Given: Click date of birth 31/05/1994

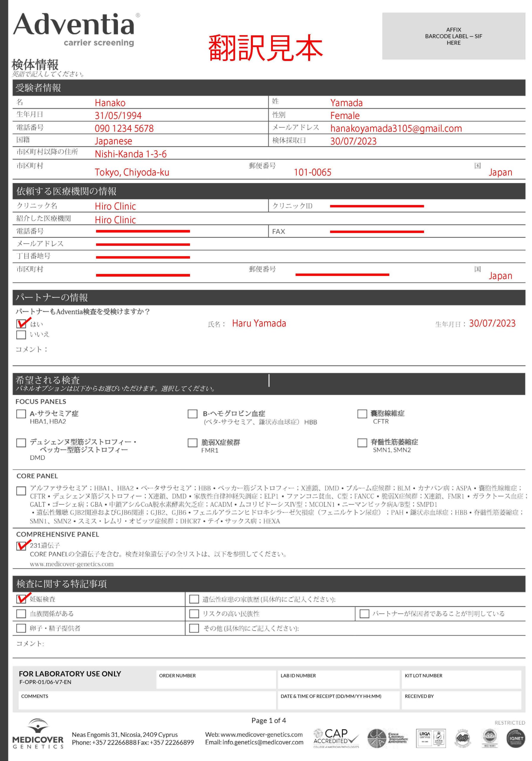Looking at the screenshot, I should [x=118, y=115].
